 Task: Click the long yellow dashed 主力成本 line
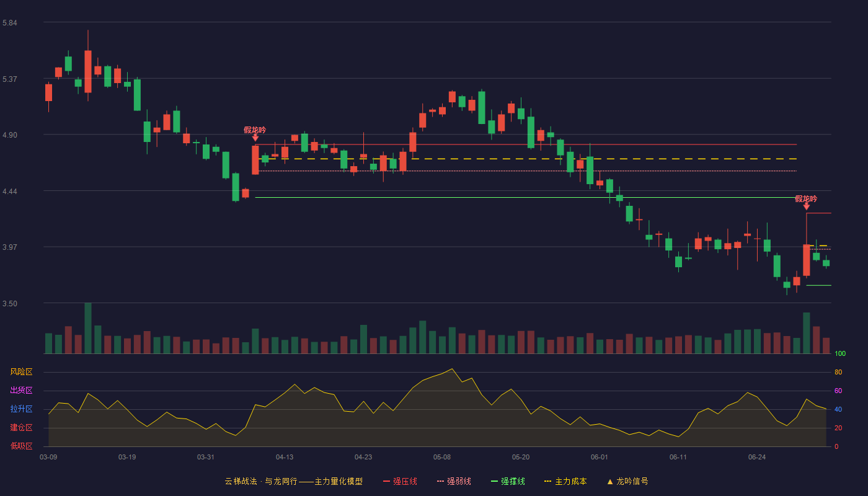pos(526,159)
